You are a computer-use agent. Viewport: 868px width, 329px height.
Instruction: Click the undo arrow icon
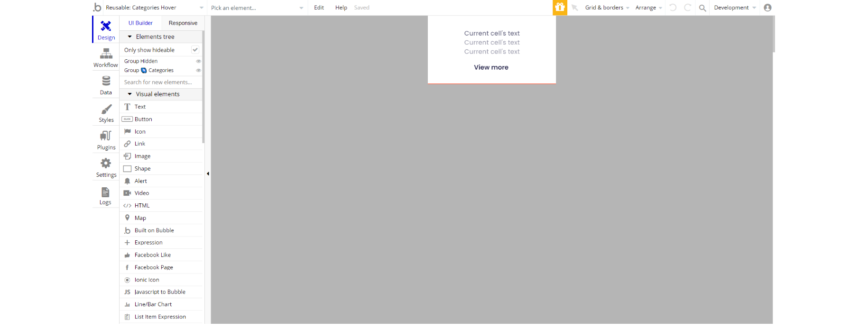[x=673, y=8]
